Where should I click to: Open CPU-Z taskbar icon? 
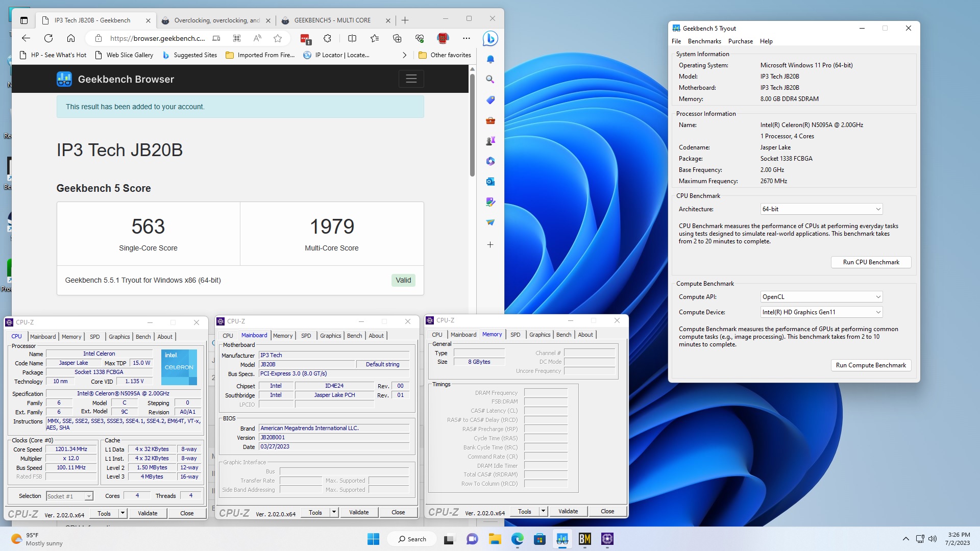click(607, 539)
